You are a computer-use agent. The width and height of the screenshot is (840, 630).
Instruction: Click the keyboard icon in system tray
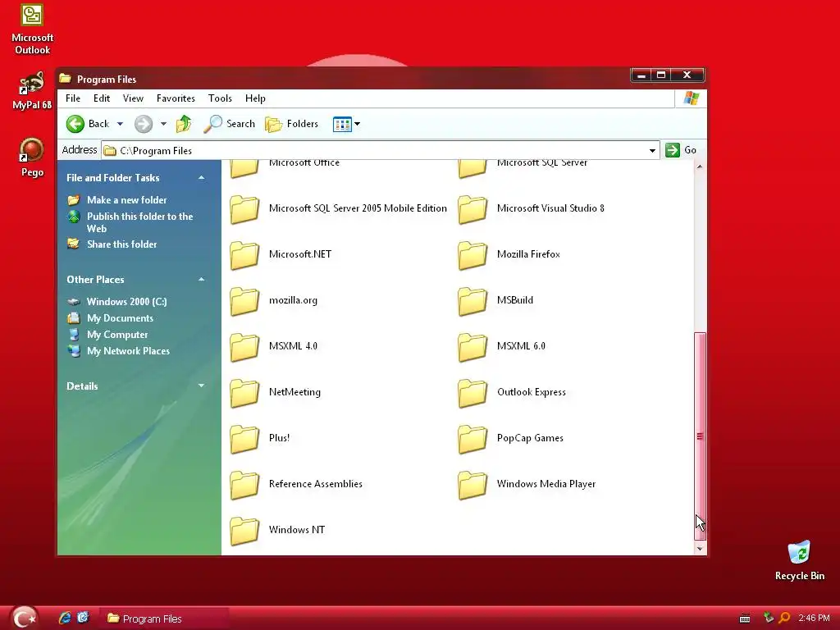point(745,619)
